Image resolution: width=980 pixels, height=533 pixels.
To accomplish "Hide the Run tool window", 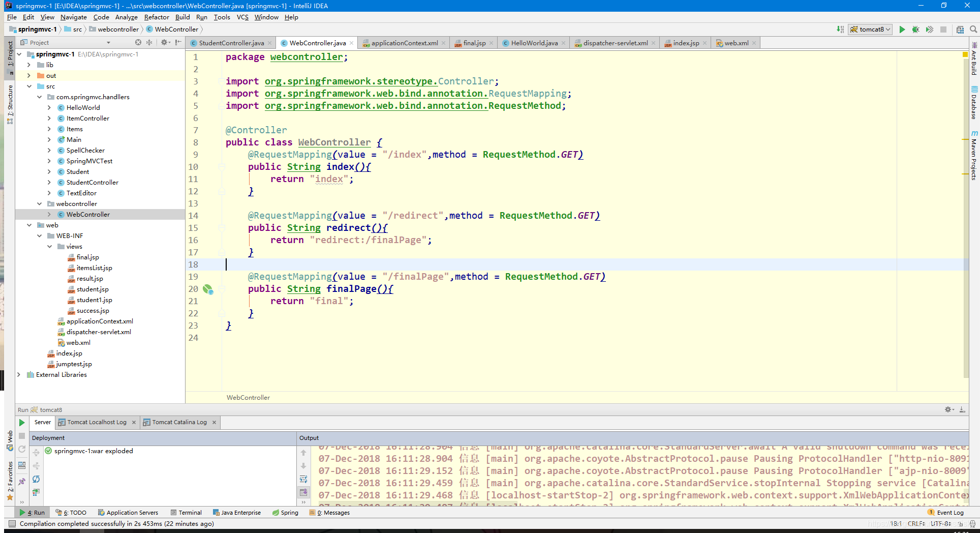I will pyautogui.click(x=962, y=409).
